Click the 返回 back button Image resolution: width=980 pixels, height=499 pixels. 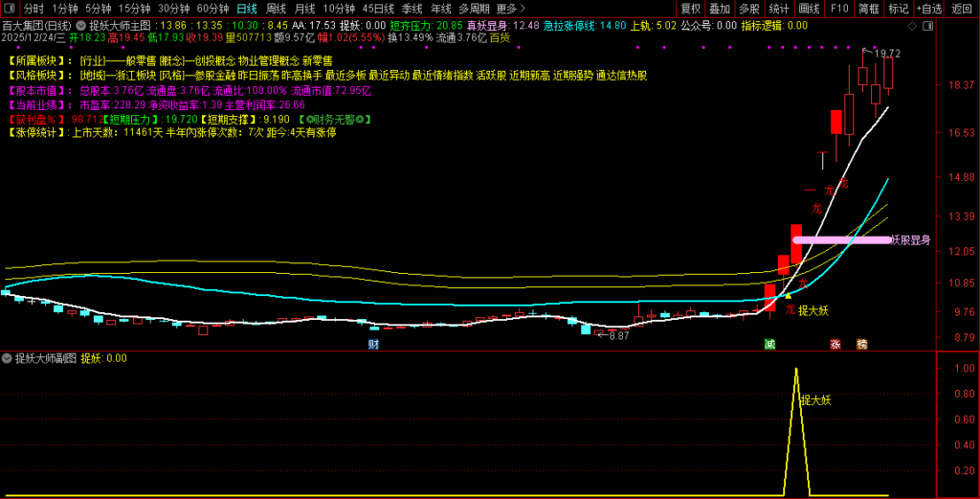[962, 8]
